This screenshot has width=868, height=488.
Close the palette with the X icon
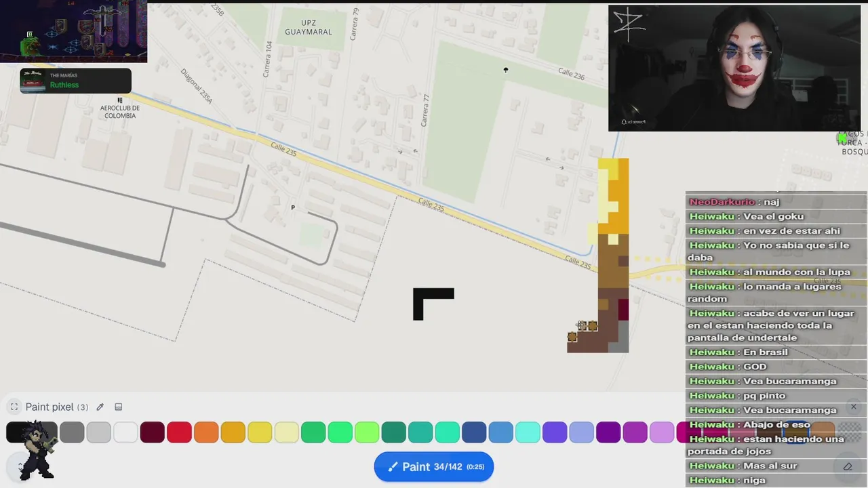click(x=853, y=407)
